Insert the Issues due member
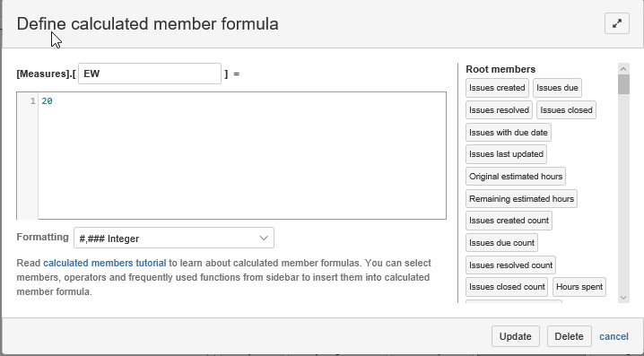The width and height of the screenshot is (644, 356). coord(557,88)
